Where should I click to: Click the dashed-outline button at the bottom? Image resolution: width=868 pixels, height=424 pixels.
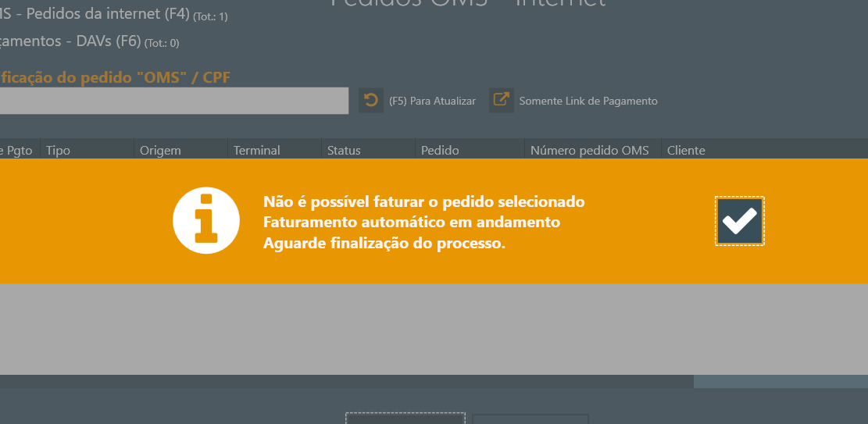point(405,418)
